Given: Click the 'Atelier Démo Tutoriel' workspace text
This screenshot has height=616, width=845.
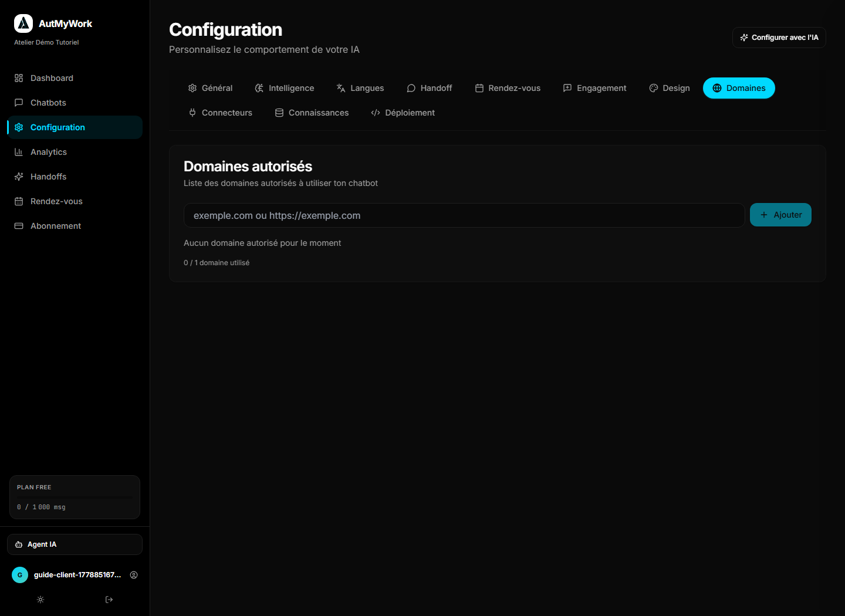Looking at the screenshot, I should 46,42.
